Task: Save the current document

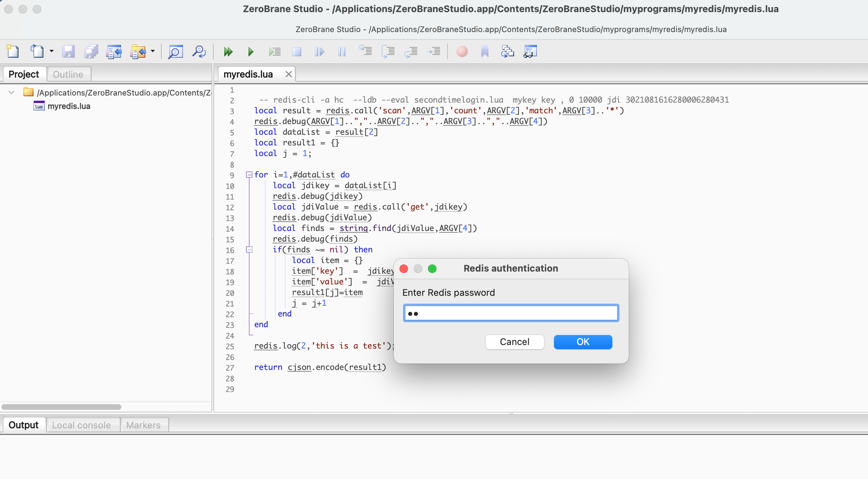Action: point(68,52)
